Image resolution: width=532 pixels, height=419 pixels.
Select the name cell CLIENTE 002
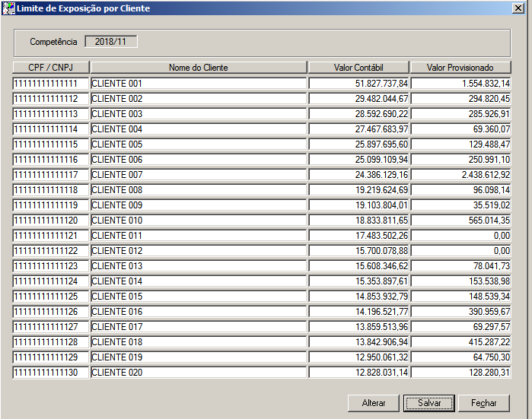click(x=199, y=99)
